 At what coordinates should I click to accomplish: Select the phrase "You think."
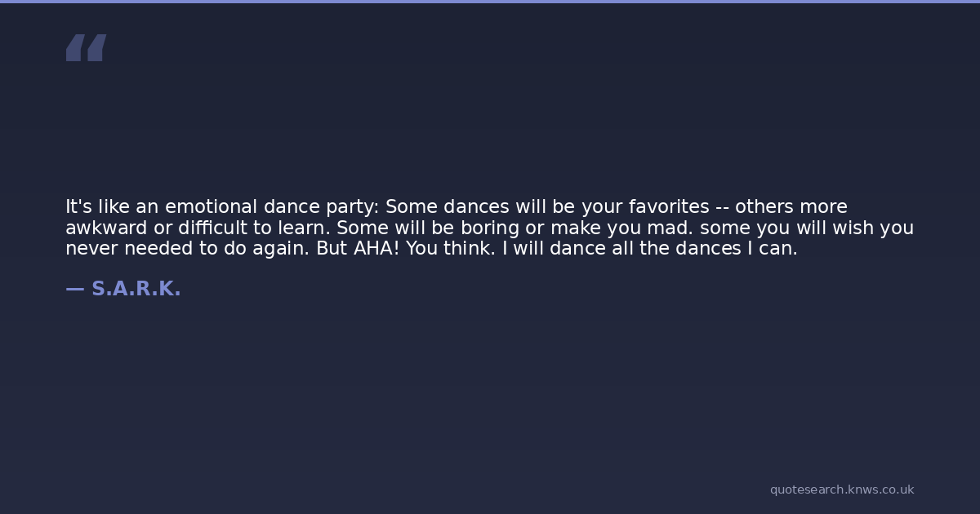pyautogui.click(x=450, y=249)
